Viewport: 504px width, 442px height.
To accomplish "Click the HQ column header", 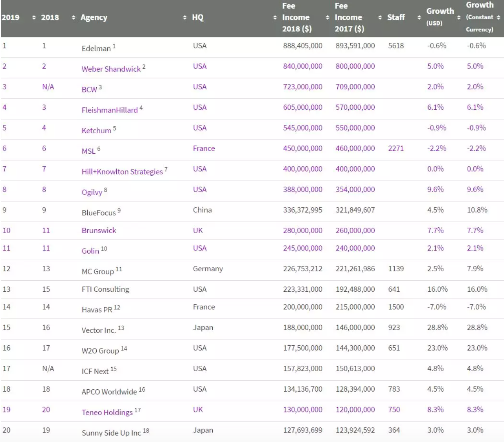I will pyautogui.click(x=198, y=18).
